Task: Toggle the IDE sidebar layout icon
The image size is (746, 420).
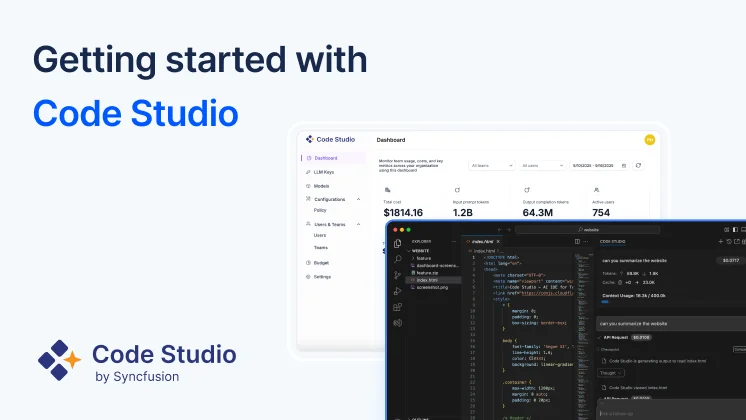Action: pyautogui.click(x=735, y=230)
